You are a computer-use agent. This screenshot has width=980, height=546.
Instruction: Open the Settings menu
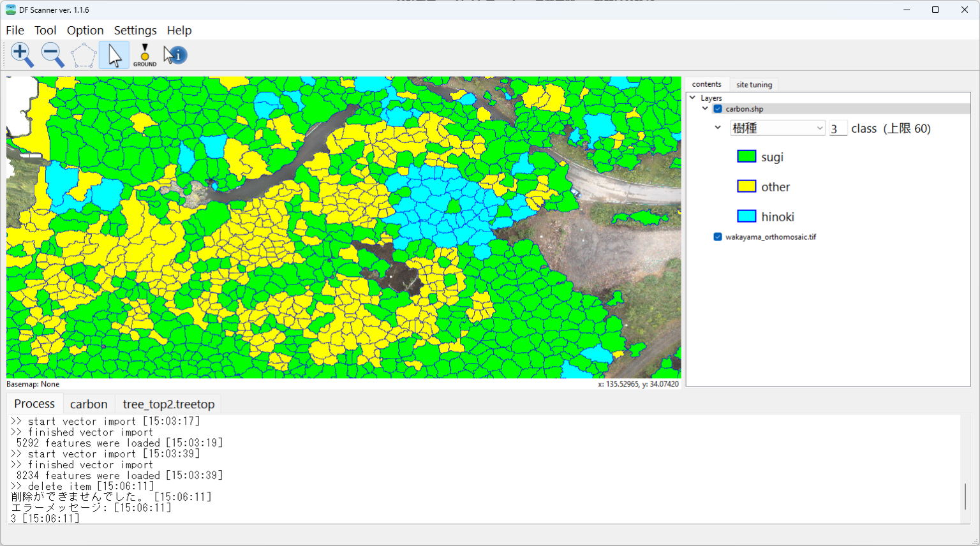pyautogui.click(x=135, y=30)
